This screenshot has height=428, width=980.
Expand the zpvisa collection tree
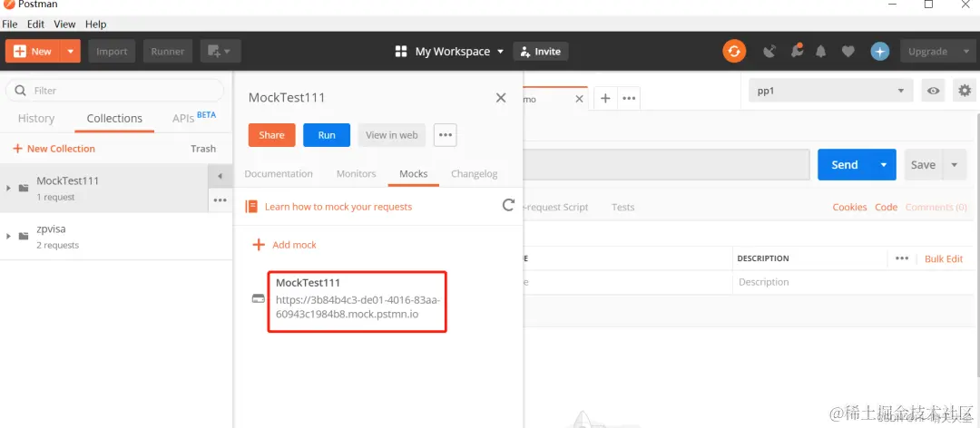click(8, 236)
